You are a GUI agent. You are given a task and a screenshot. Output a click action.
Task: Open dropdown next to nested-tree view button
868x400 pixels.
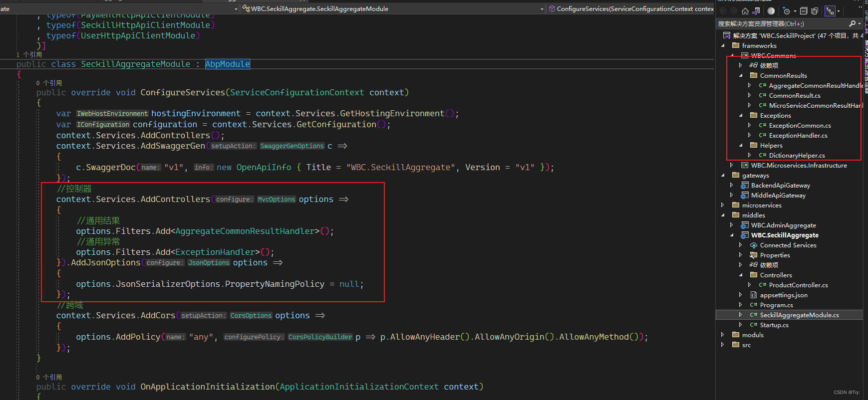[839, 11]
